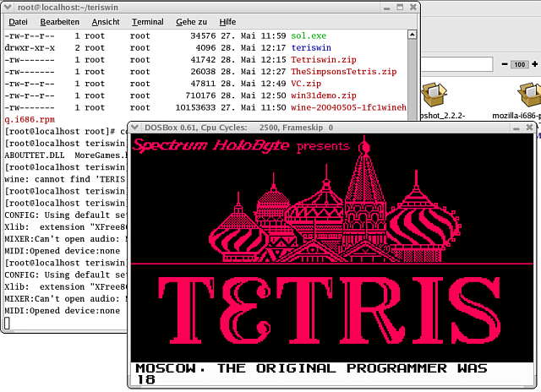Open terminal window menu arrow in title bar
Viewport: 541px width, 392px height.
coord(8,7)
